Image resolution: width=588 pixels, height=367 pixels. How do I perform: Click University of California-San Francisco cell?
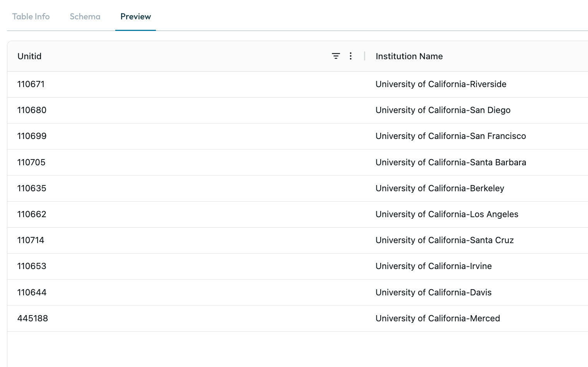477,136
